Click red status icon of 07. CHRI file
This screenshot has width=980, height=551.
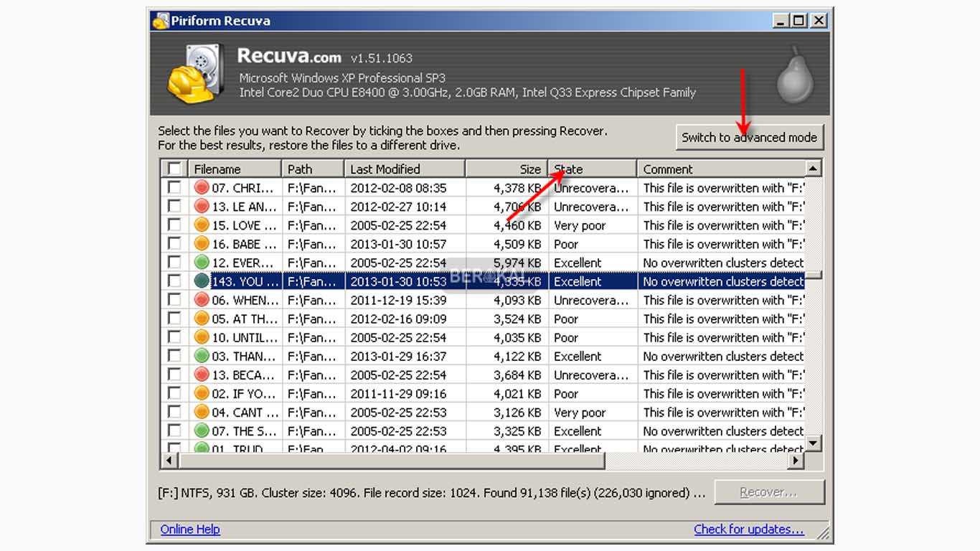click(x=202, y=188)
